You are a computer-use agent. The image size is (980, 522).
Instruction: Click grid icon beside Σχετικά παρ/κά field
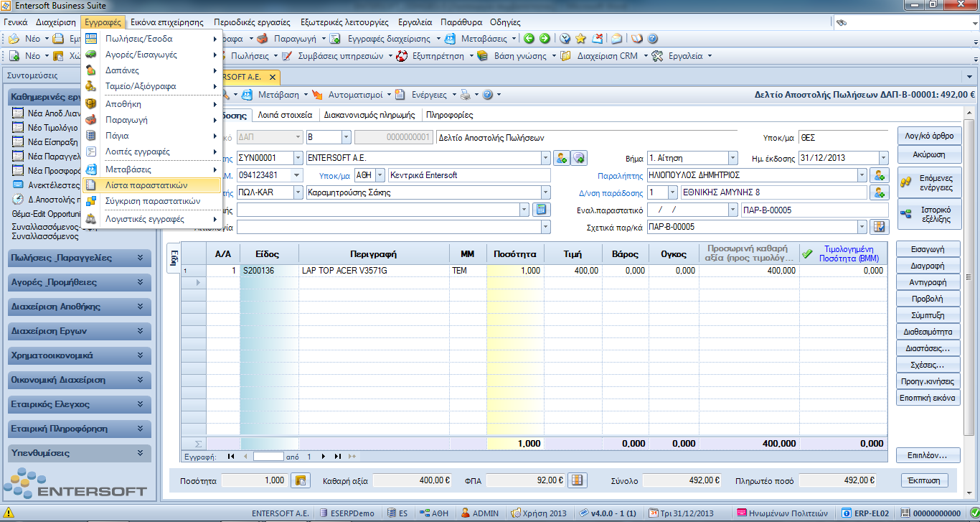pos(879,227)
